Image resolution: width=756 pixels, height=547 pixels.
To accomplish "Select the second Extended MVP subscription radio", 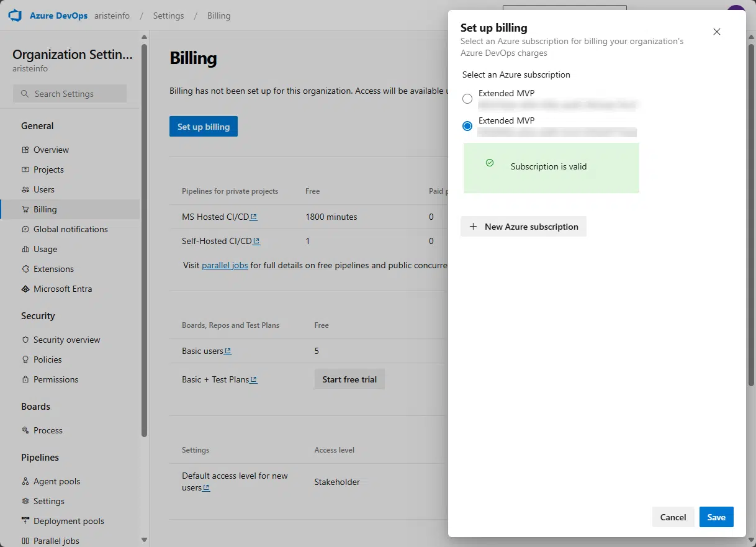I will pos(467,125).
